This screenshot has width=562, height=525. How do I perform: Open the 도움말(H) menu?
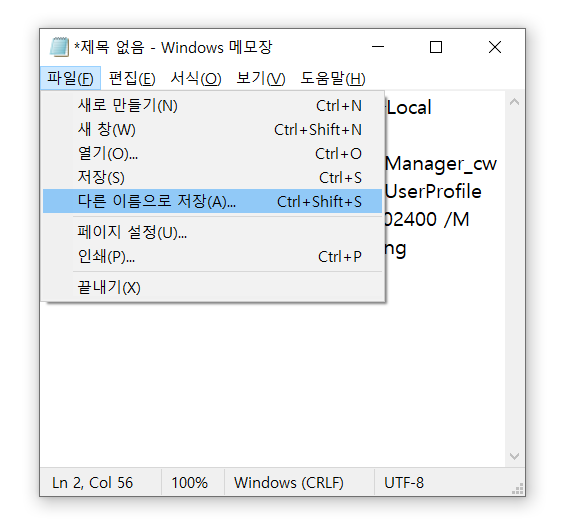coord(333,78)
